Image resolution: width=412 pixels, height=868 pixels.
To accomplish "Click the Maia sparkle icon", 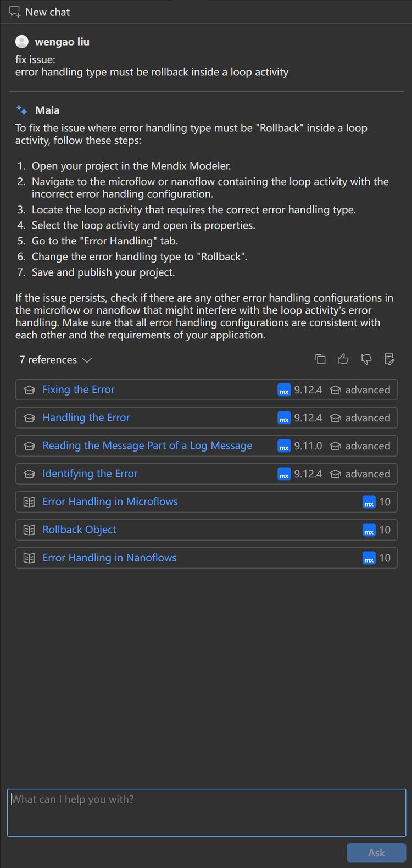I will pyautogui.click(x=22, y=110).
